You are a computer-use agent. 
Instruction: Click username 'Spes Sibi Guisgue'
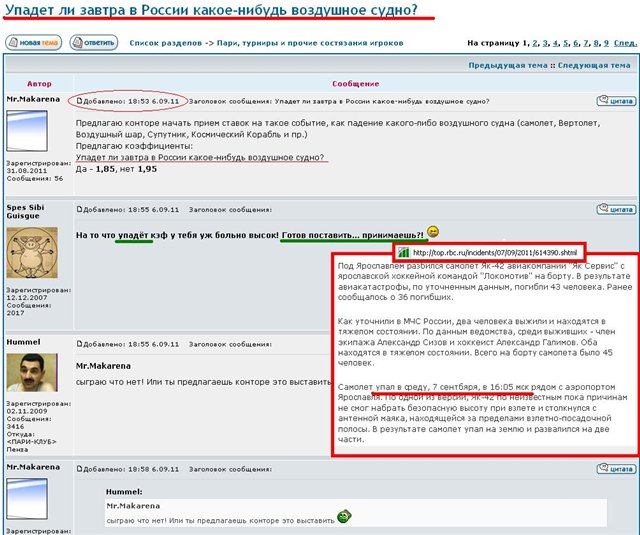25,211
